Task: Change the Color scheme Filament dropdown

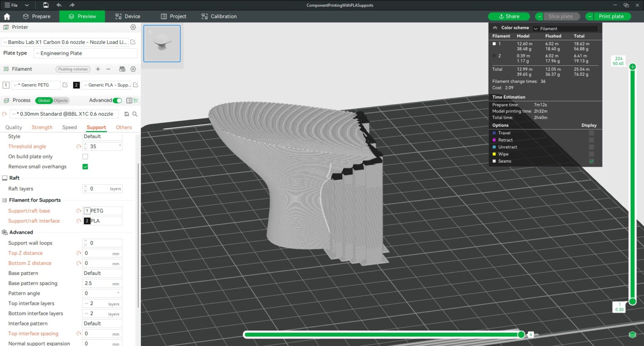Action: (565, 28)
